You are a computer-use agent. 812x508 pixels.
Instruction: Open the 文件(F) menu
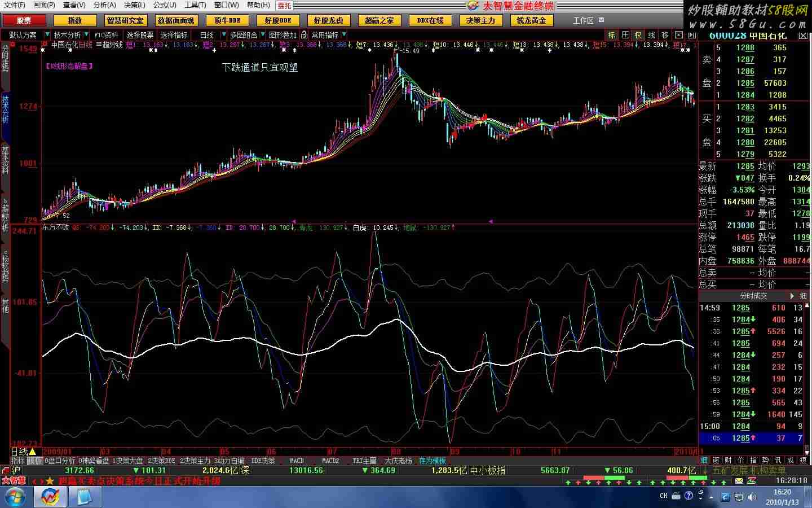click(15, 5)
